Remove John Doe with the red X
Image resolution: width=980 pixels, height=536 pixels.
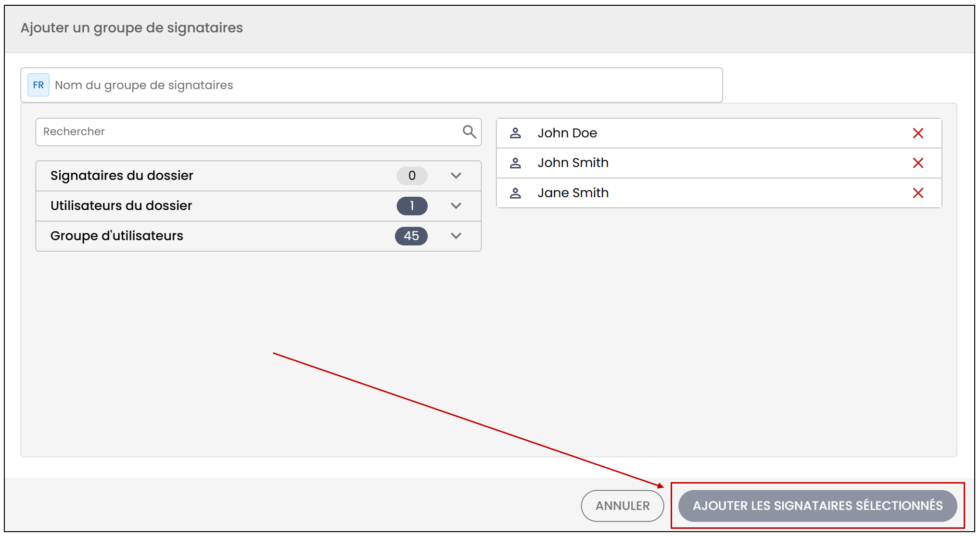pos(918,133)
